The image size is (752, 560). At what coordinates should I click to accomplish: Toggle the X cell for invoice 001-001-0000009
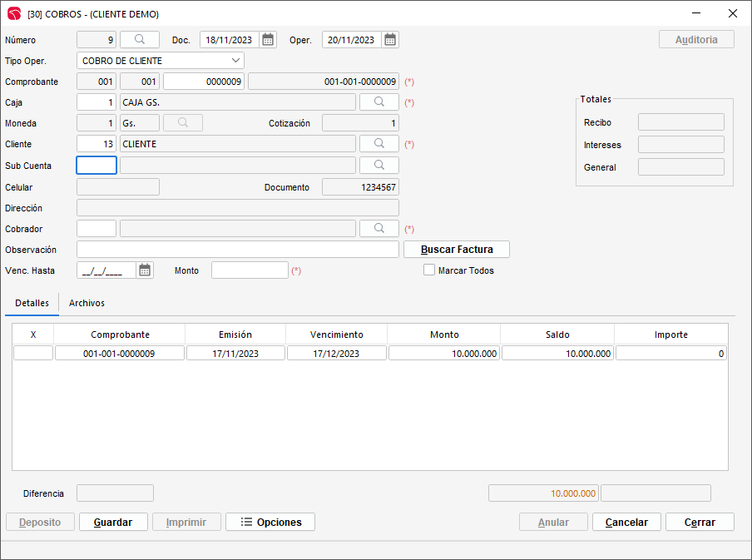click(33, 353)
